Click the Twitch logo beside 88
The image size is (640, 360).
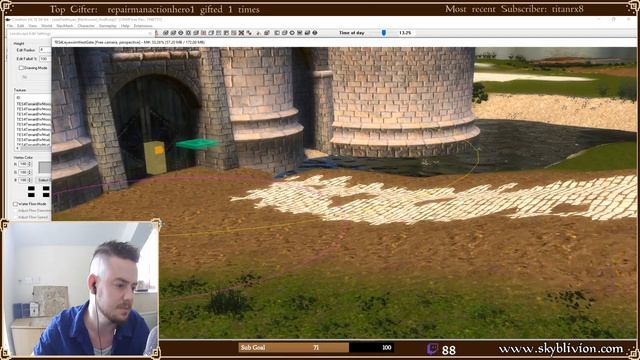point(432,349)
